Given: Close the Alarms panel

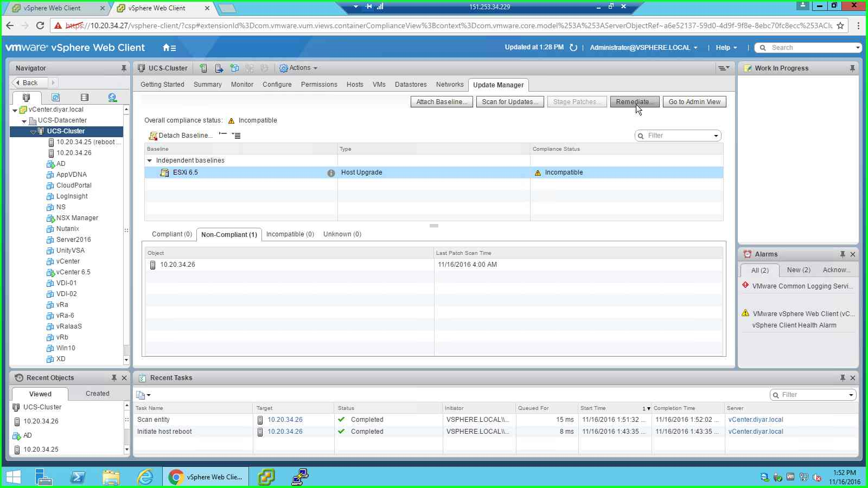Looking at the screenshot, I should pos(853,254).
